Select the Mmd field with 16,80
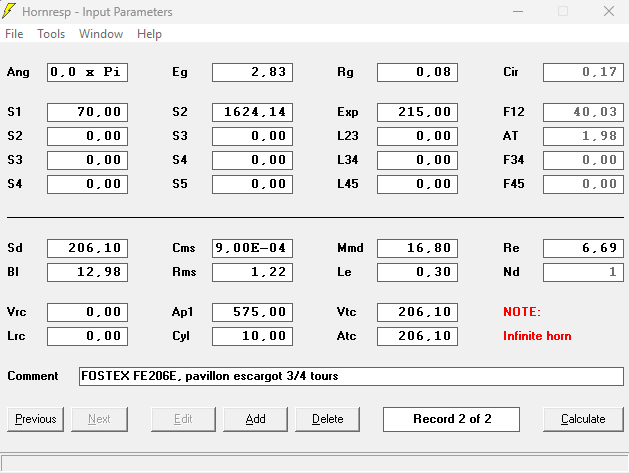Screen dimensions: 629x473 (417, 248)
